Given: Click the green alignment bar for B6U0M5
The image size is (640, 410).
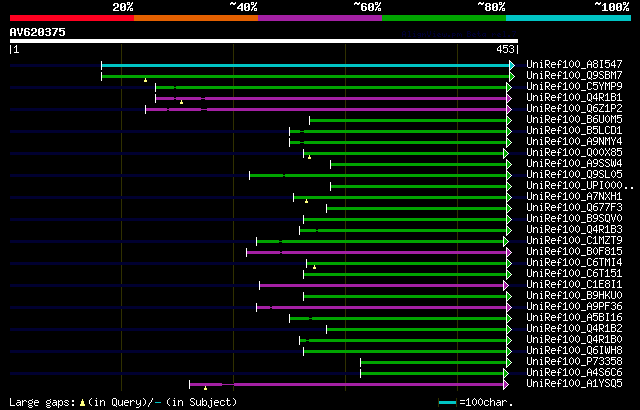Looking at the screenshot, I should pyautogui.click(x=410, y=120).
